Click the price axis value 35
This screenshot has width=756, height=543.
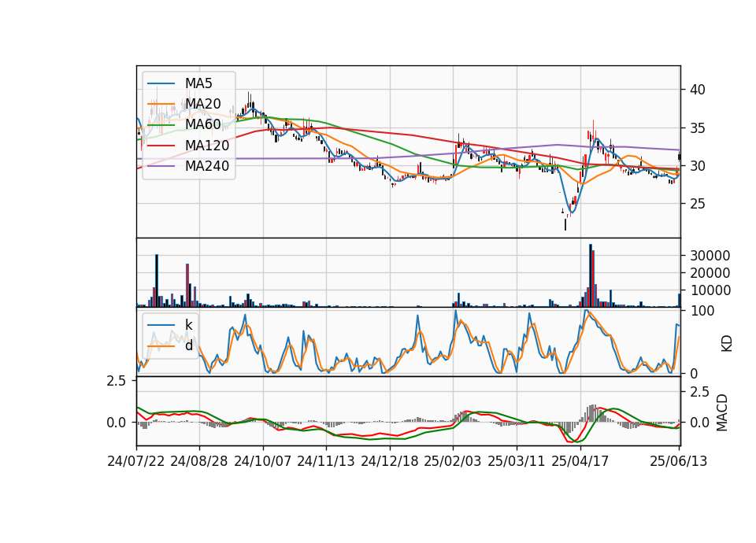pyautogui.click(x=697, y=128)
